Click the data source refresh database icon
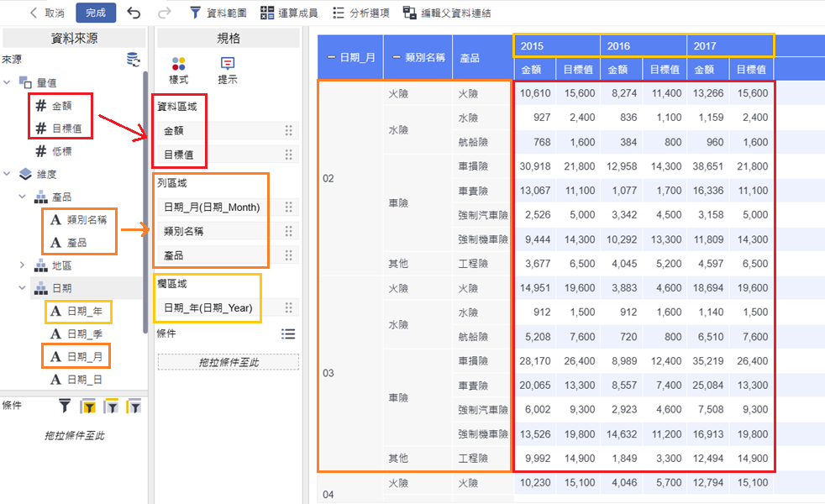 pos(133,60)
